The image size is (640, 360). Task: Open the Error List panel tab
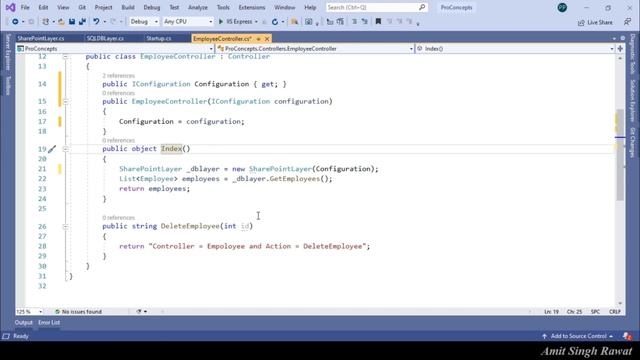point(49,323)
